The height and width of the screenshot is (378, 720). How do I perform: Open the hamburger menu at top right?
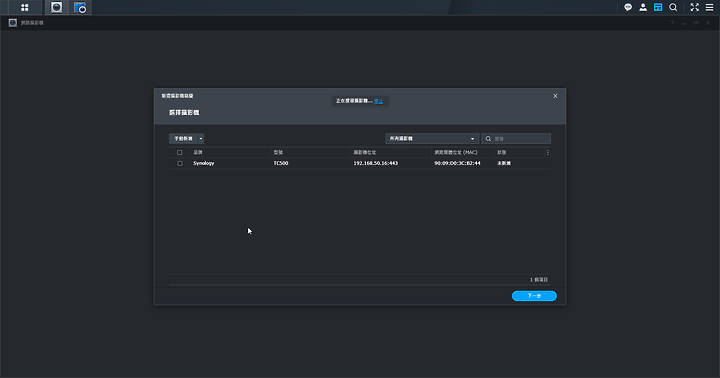coord(709,7)
